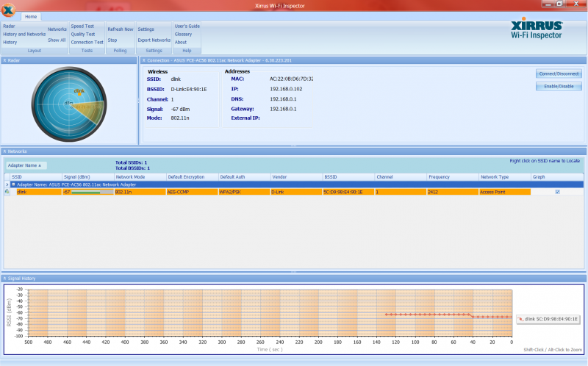Select the Networks layout option
This screenshot has height=366, width=588.
[57, 29]
